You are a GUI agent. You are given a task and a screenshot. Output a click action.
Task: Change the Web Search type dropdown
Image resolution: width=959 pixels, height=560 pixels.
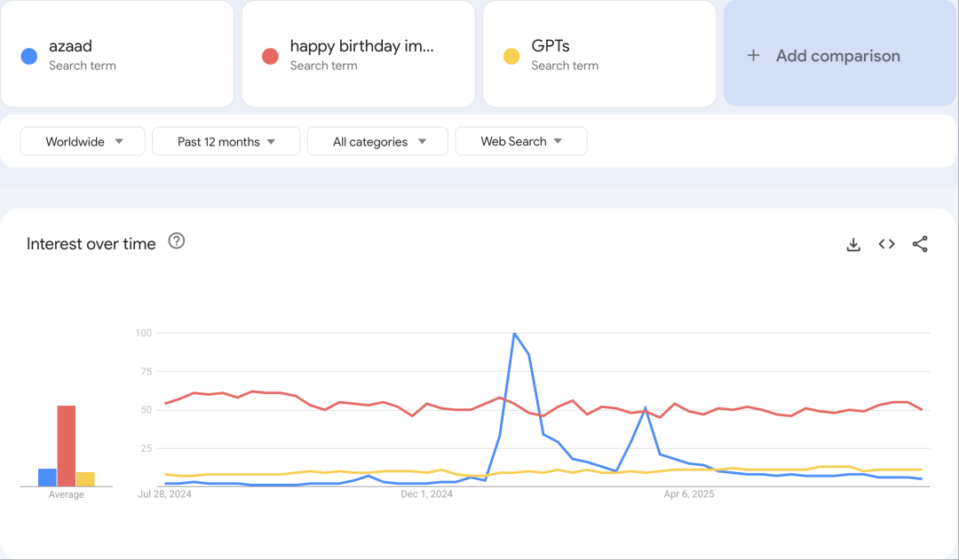(520, 141)
